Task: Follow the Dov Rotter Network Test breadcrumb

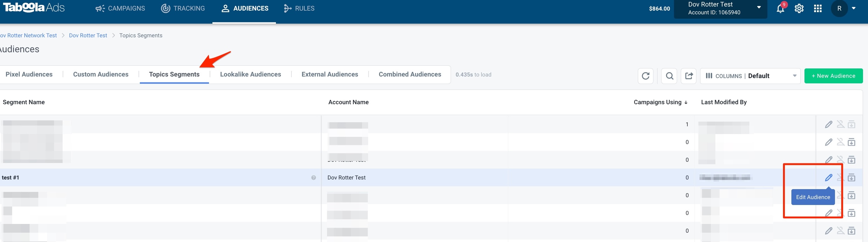Action: click(28, 36)
